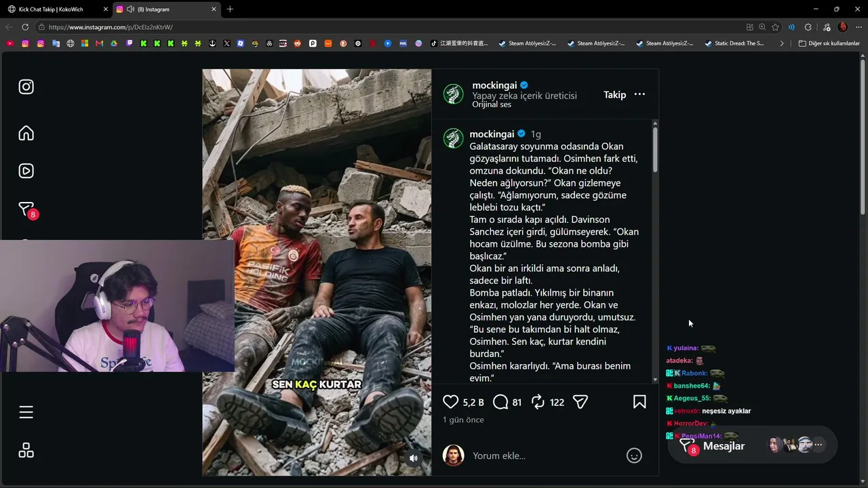
Task: Open the DuckDuckGo bookmark
Action: [343, 43]
